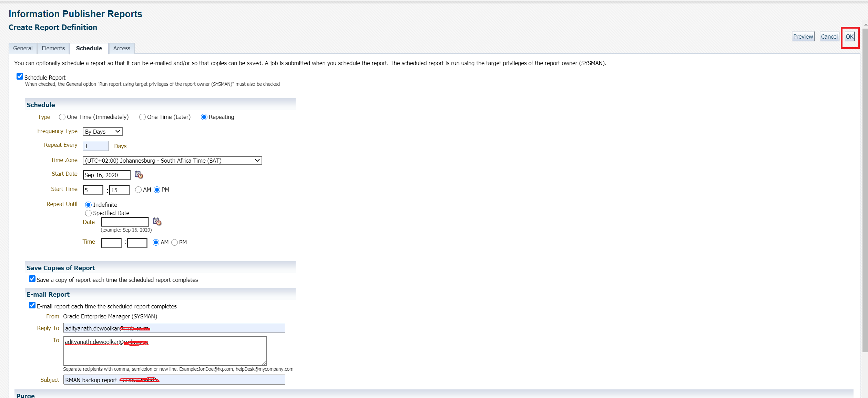Viewport: 868px width, 398px height.
Task: Uncheck the Schedule Report checkbox
Action: pyautogui.click(x=20, y=76)
